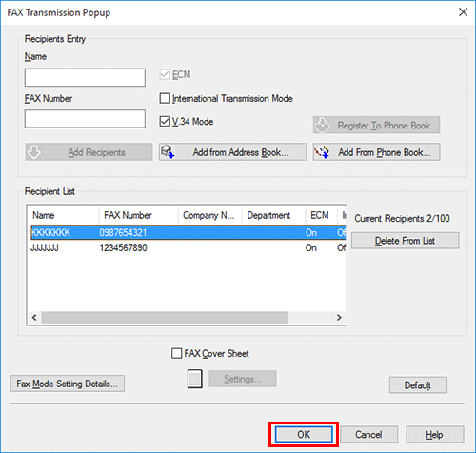
Task: Enable International Transmission Mode checkbox
Action: [165, 98]
